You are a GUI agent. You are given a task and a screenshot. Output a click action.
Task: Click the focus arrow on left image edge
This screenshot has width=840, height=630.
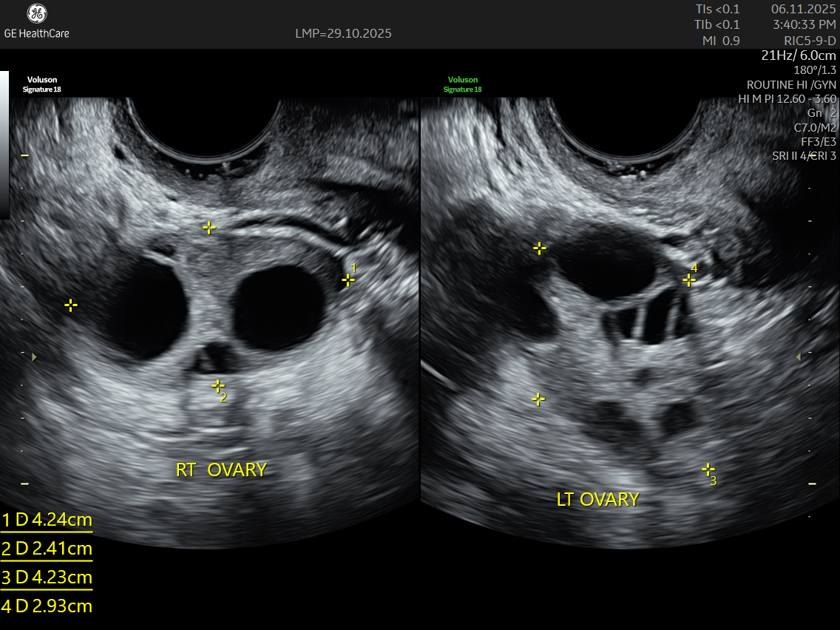[x=33, y=357]
